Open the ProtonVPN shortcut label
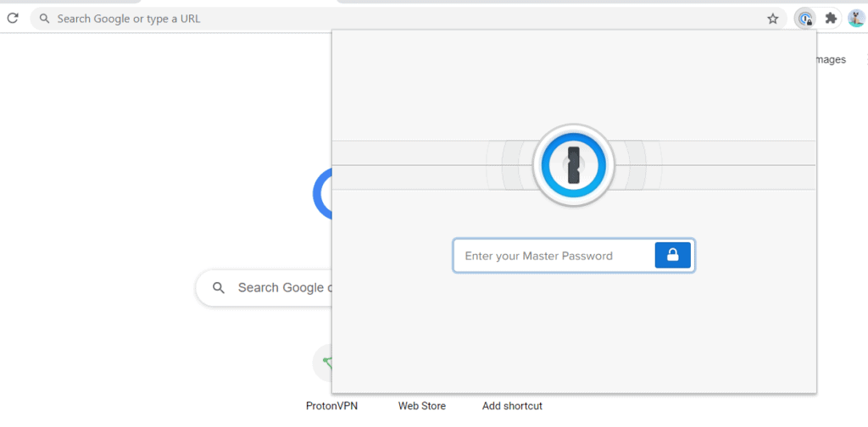This screenshot has width=868, height=427. click(x=331, y=406)
